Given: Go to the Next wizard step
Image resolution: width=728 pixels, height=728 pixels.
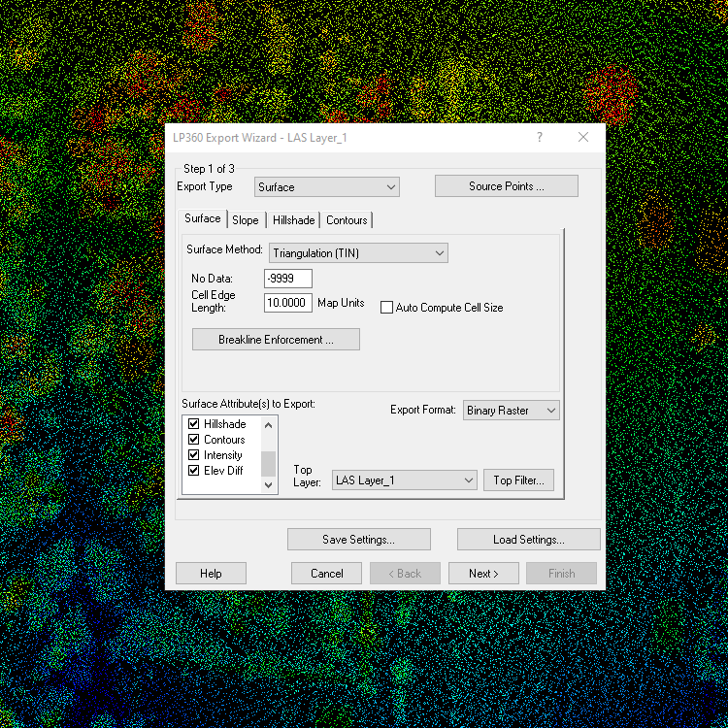Looking at the screenshot, I should coord(483,574).
